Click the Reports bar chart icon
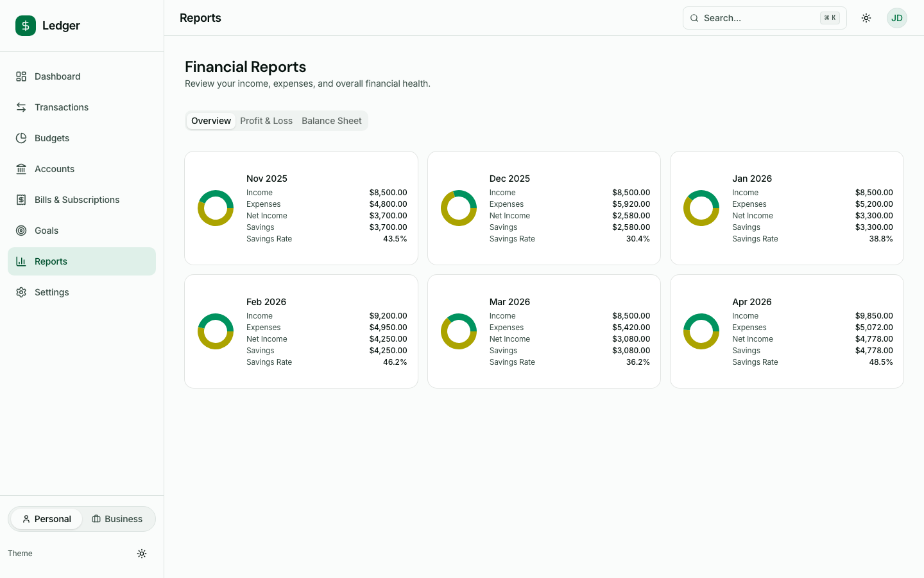 tap(21, 261)
